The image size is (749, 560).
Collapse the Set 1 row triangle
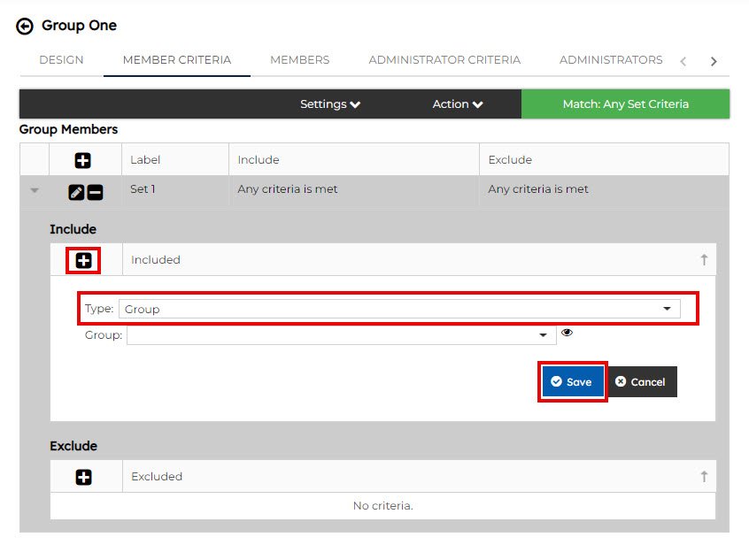click(35, 190)
